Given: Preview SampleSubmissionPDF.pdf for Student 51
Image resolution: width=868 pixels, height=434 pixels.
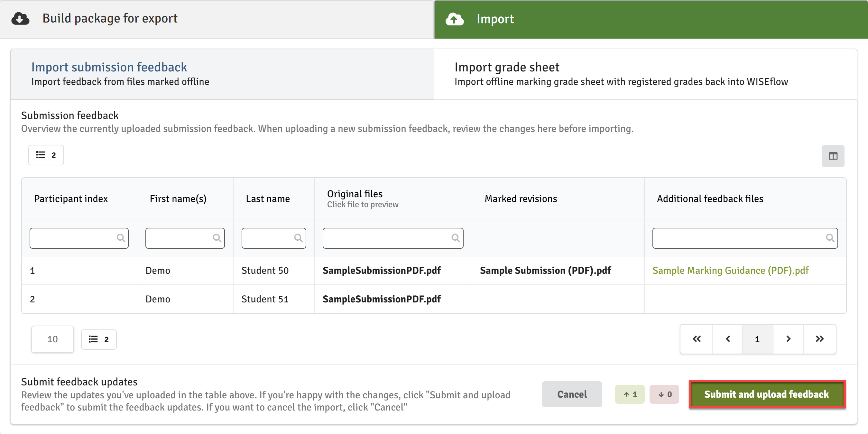Looking at the screenshot, I should [x=382, y=299].
